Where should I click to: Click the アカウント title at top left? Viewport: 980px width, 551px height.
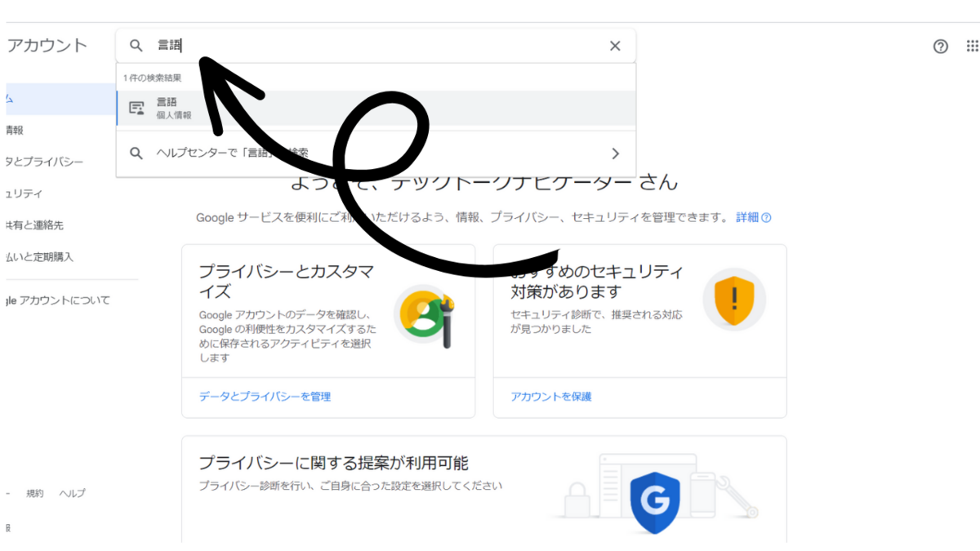click(47, 46)
